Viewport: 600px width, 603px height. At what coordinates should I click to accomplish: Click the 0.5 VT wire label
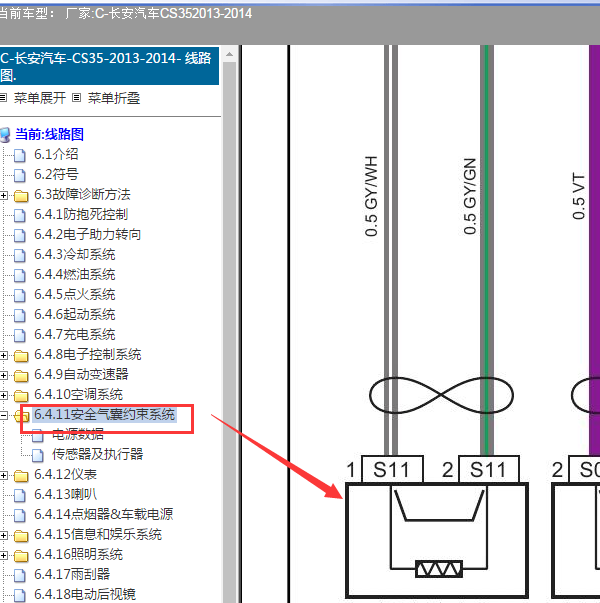point(579,196)
